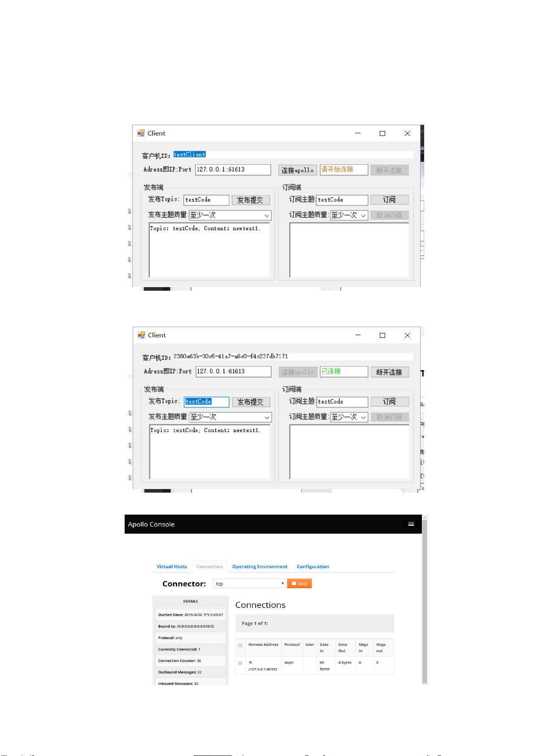This screenshot has height=756, width=534.
Task: Click 订阅主题 testCode field in upper Client window
Action: (342, 200)
